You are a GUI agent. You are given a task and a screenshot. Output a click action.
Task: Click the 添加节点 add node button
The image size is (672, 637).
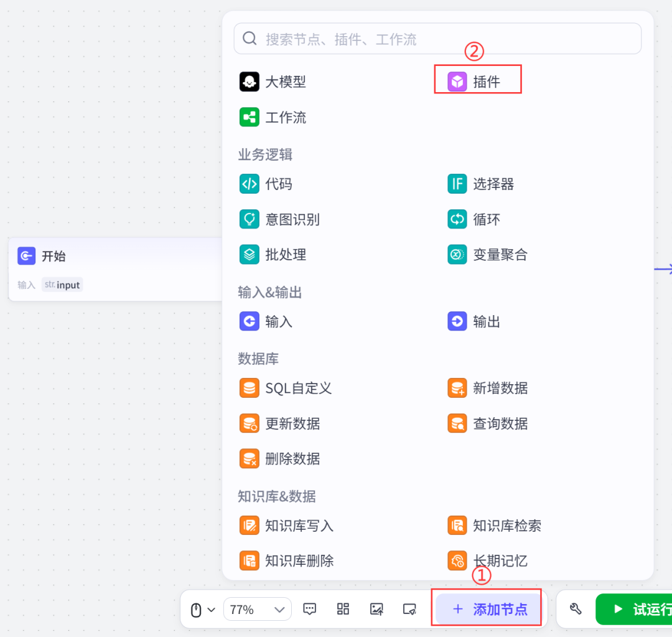[488, 609]
